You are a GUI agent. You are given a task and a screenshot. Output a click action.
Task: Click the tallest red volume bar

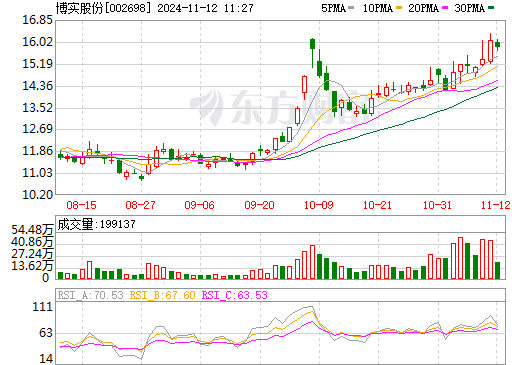(x=461, y=258)
